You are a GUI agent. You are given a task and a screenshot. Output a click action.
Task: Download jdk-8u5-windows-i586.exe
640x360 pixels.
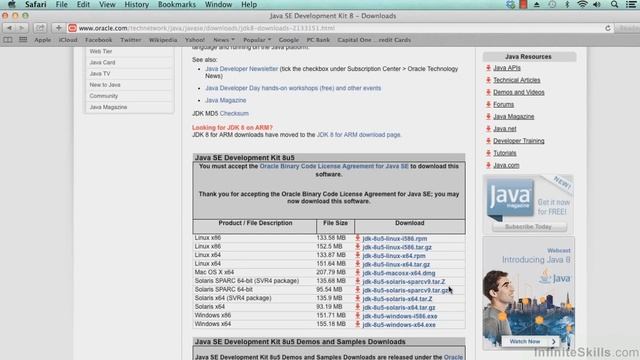pyautogui.click(x=400, y=316)
